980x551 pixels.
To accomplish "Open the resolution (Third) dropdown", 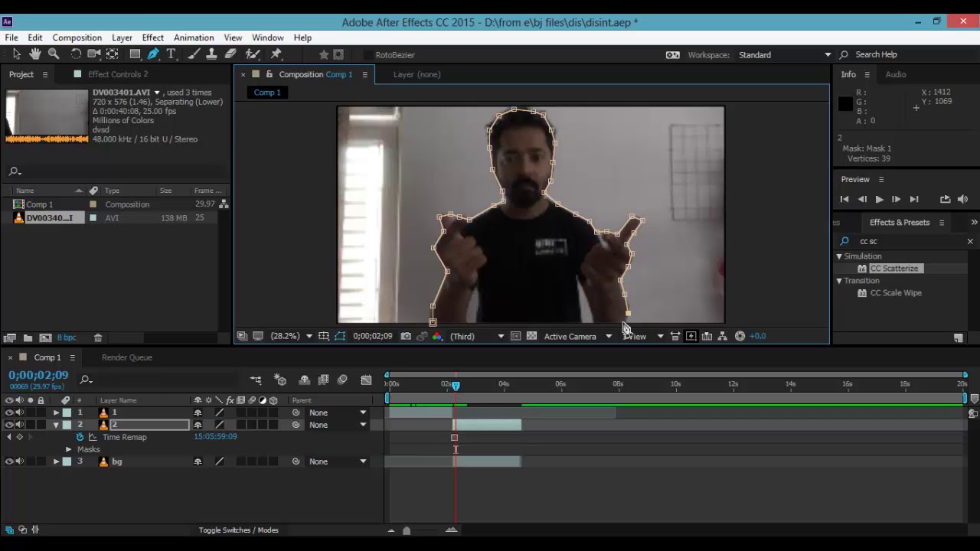I will pos(477,336).
